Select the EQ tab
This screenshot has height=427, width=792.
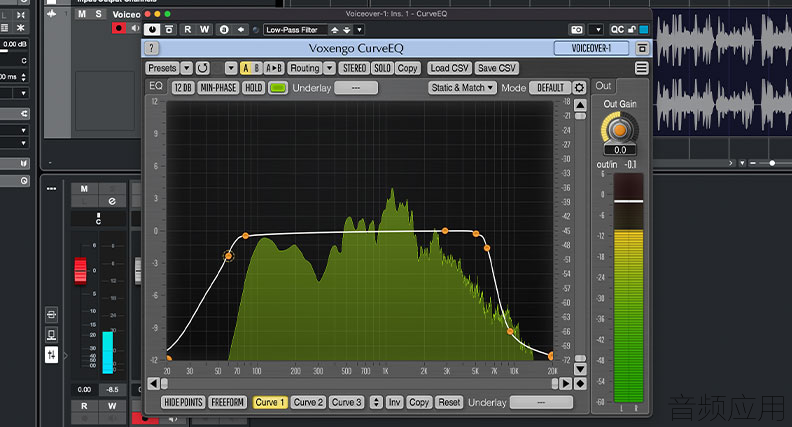[x=156, y=86]
